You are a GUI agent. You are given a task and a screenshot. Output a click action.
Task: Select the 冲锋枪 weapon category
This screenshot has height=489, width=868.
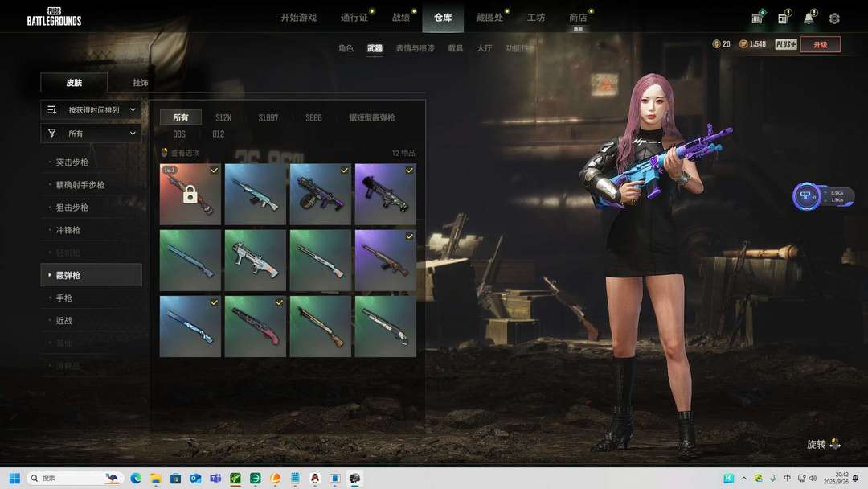68,230
